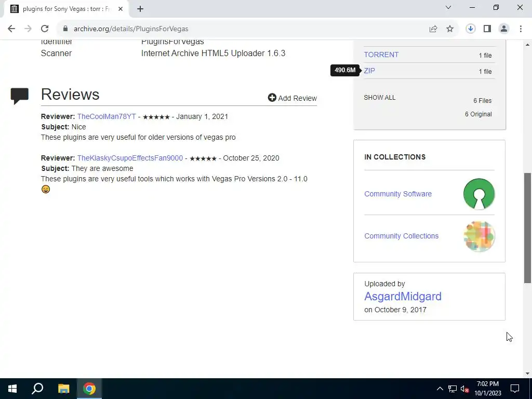Open the taskbar clock showing 7:02 PM
The image size is (532, 399).
[x=487, y=389]
